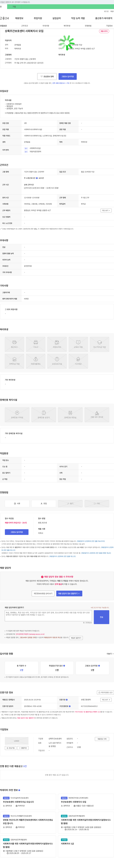Click the 열람제한 button

tap(23, 748)
